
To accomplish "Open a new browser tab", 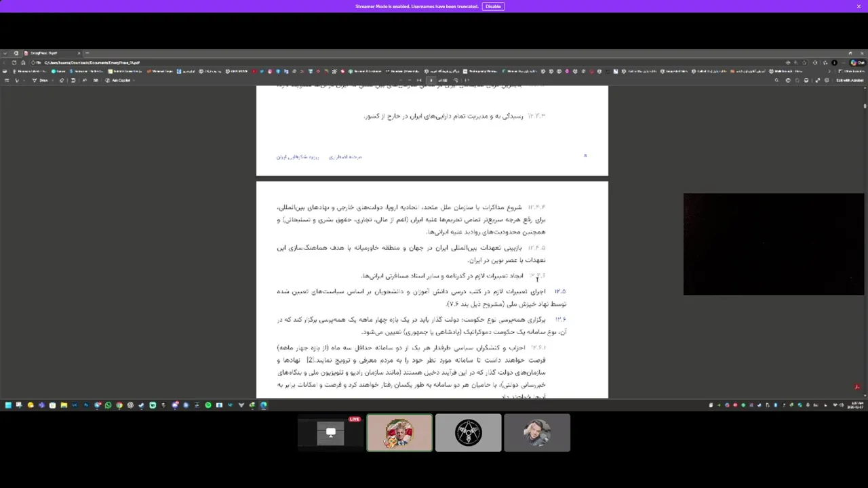I will pos(87,53).
